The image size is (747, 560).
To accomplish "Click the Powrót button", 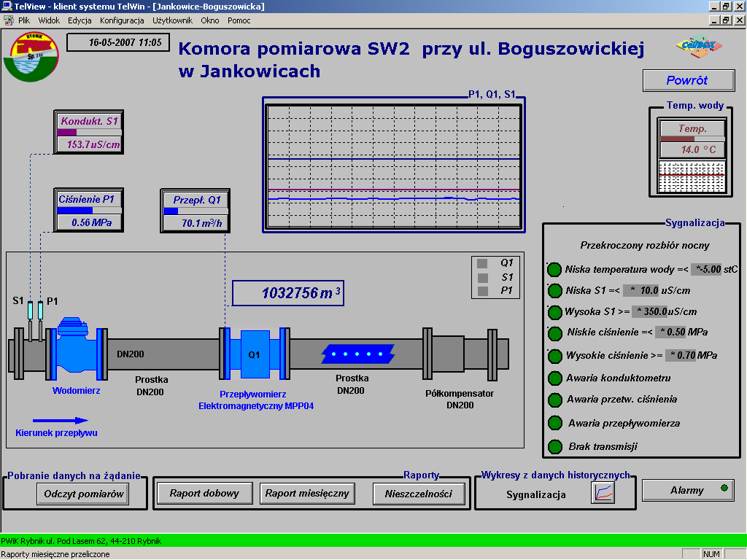I will [689, 80].
